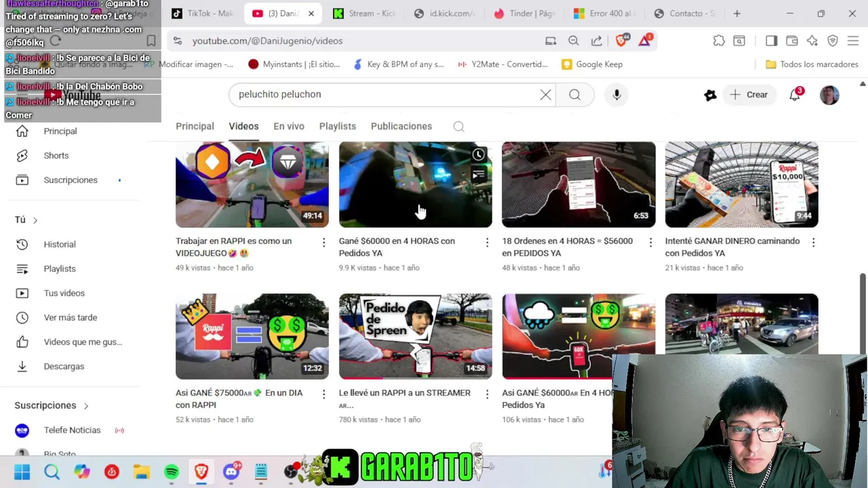Screen dimensions: 868x488
Task: Open Brave browser menu hamburger
Action: click(853, 41)
